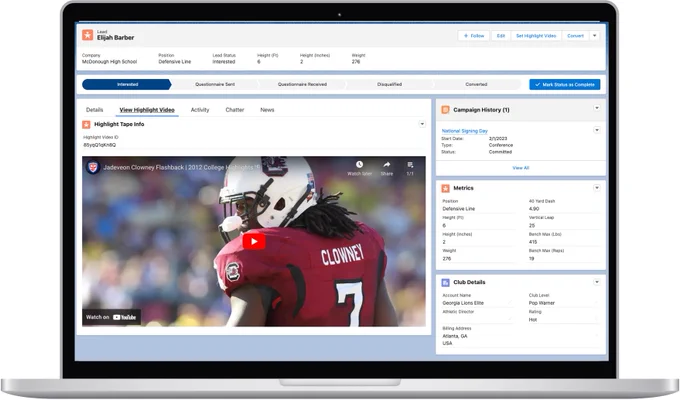The height and width of the screenshot is (400, 680).
Task: Play the YouTube highlight video
Action: tap(254, 242)
